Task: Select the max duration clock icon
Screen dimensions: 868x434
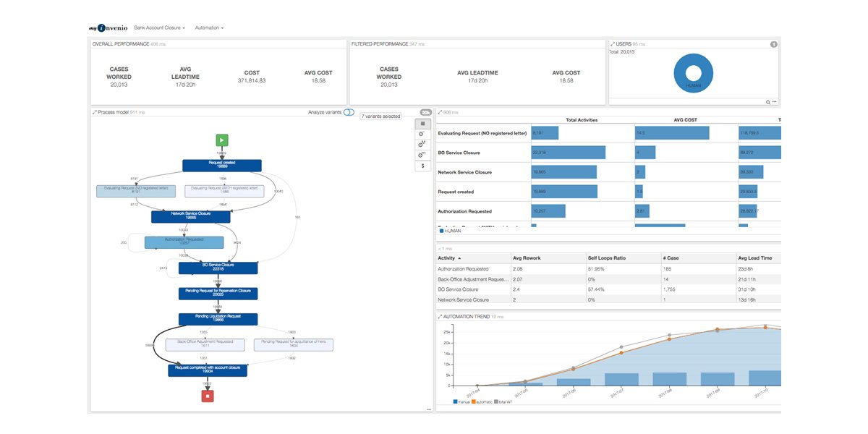Action: [x=423, y=145]
